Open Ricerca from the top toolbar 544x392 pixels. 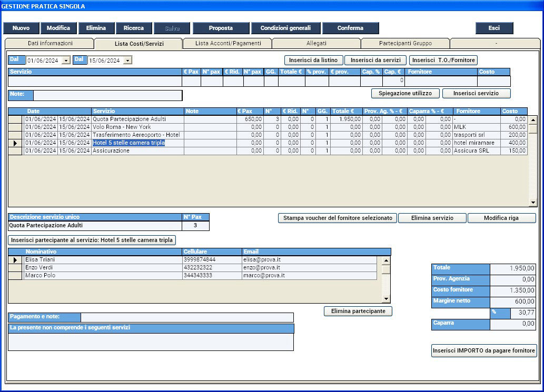(133, 28)
